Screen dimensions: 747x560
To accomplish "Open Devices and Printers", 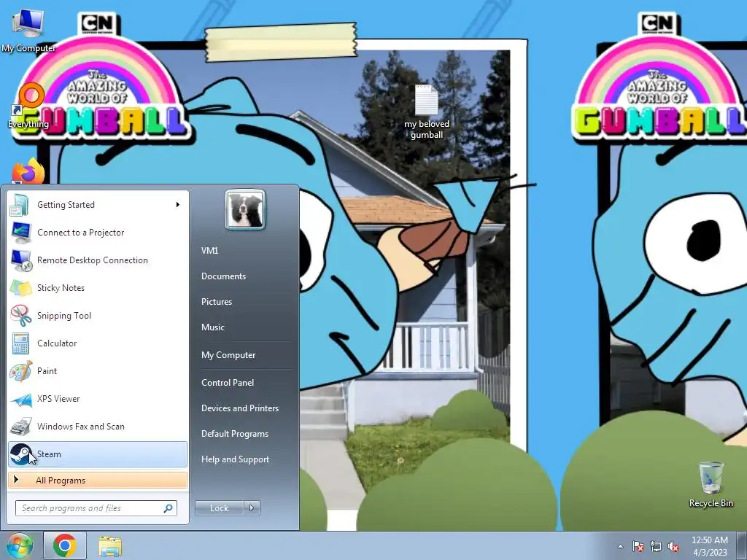I will click(239, 408).
